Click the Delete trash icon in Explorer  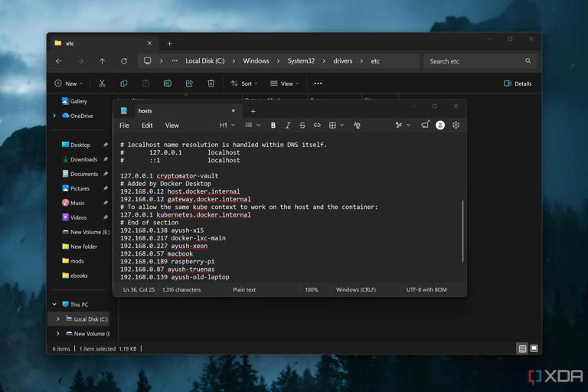(211, 83)
